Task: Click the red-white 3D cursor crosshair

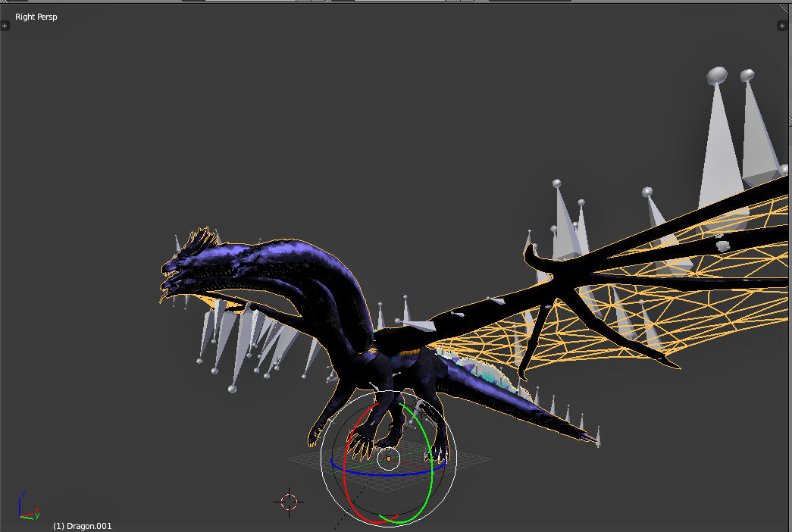Action: tap(289, 502)
